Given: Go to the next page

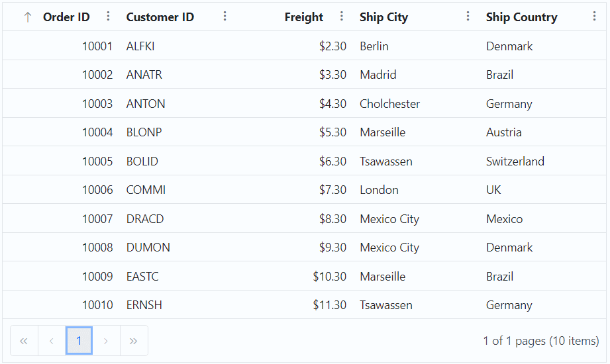Looking at the screenshot, I should pyautogui.click(x=106, y=341).
